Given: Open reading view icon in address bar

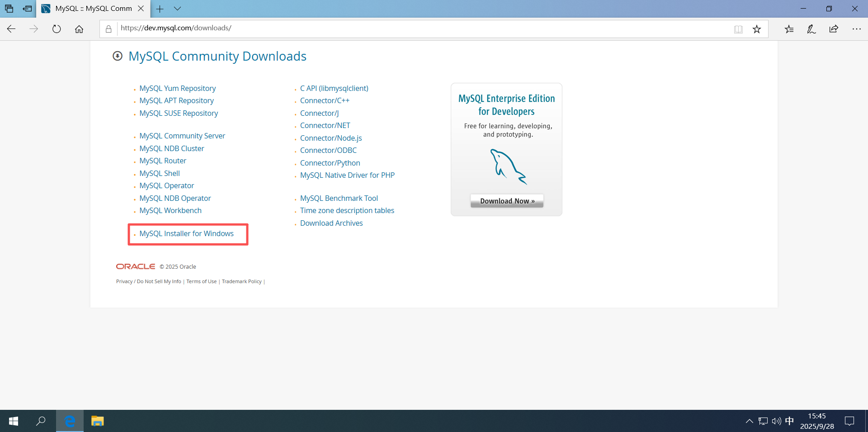Looking at the screenshot, I should 738,29.
